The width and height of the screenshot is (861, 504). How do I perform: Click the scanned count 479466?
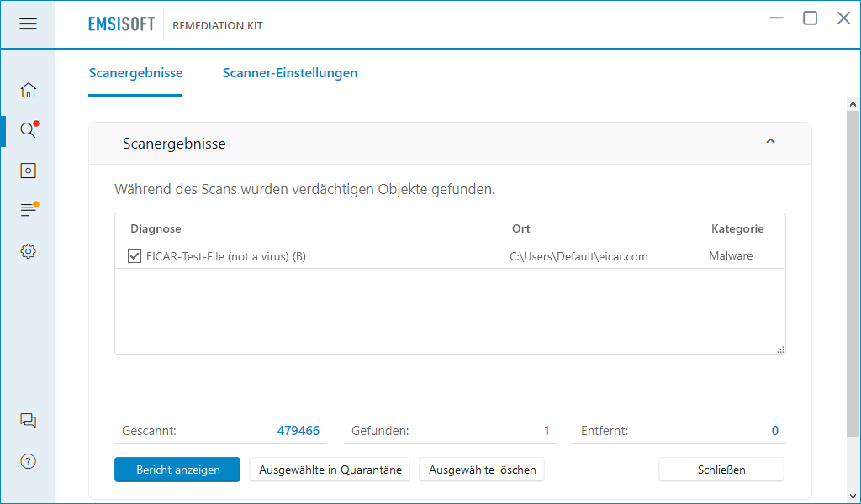click(x=298, y=431)
